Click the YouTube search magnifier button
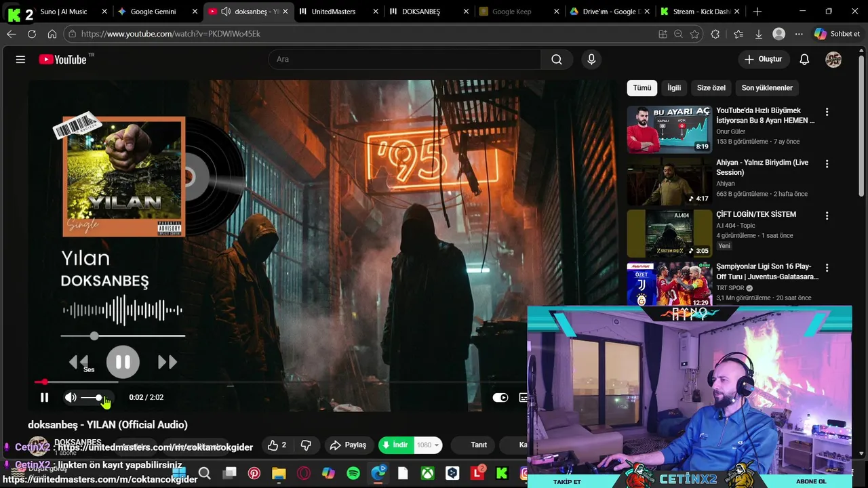Screen dimensions: 868x488 [557, 60]
